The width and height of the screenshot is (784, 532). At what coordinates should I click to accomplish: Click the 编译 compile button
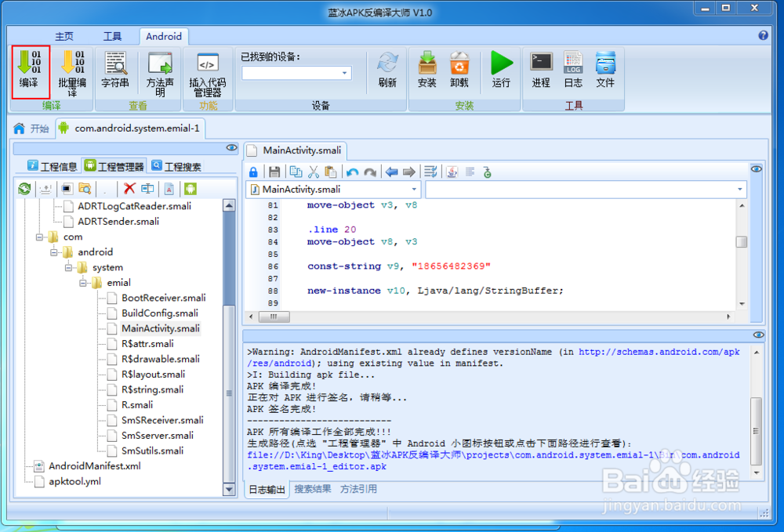[x=31, y=71]
